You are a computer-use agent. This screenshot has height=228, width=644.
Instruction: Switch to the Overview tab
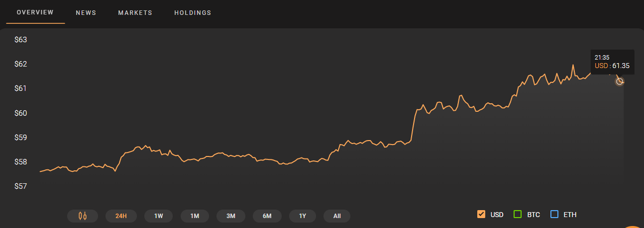(35, 12)
